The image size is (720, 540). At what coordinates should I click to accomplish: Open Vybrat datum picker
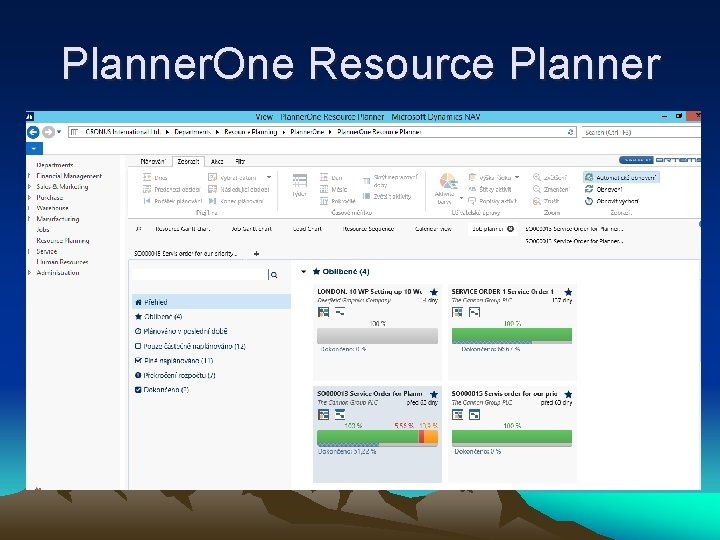pyautogui.click(x=232, y=177)
